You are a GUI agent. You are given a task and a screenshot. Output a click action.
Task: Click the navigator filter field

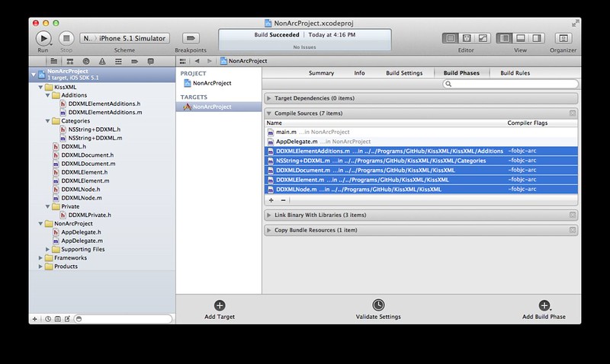[123, 319]
